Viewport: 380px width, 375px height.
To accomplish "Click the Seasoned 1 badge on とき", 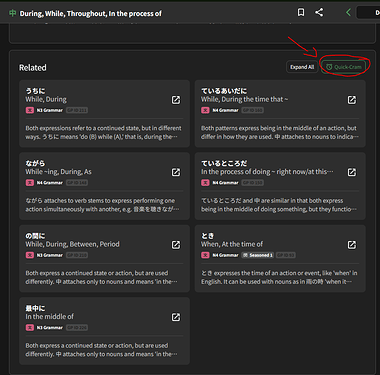I will [257, 255].
